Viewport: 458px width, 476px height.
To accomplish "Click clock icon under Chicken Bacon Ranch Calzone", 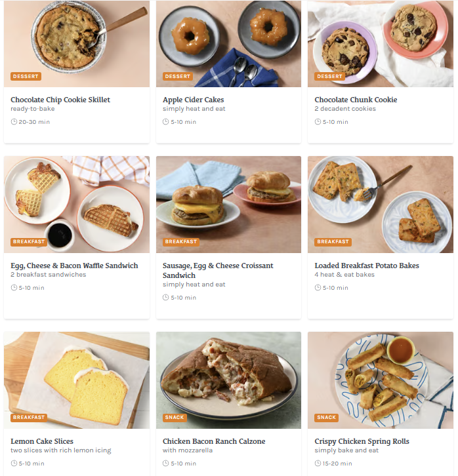I will pyautogui.click(x=165, y=464).
